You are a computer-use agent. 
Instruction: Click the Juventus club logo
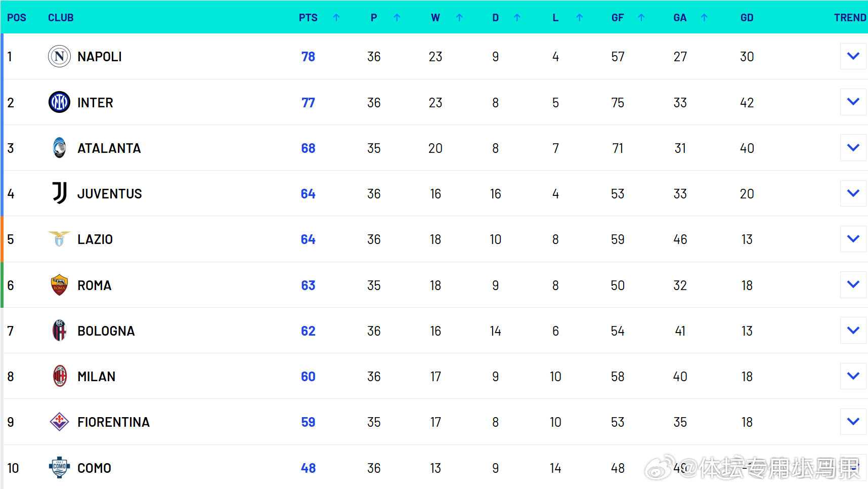click(59, 193)
